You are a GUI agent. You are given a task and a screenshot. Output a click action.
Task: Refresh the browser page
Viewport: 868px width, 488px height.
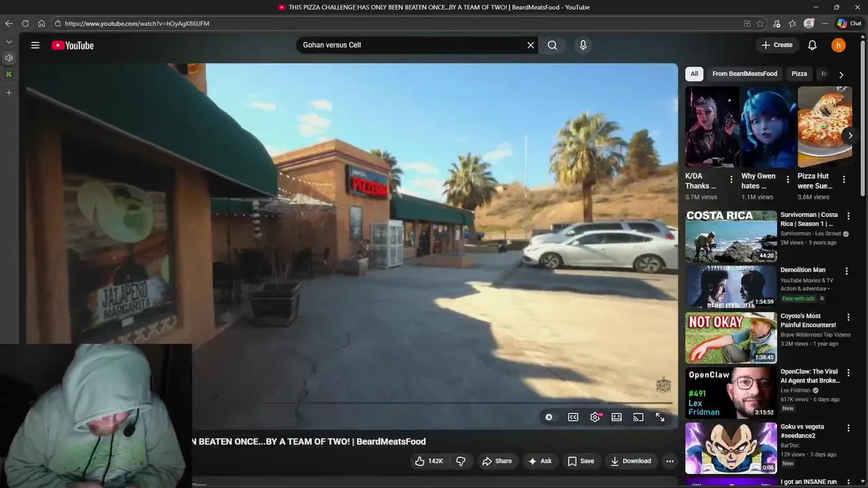tap(25, 23)
